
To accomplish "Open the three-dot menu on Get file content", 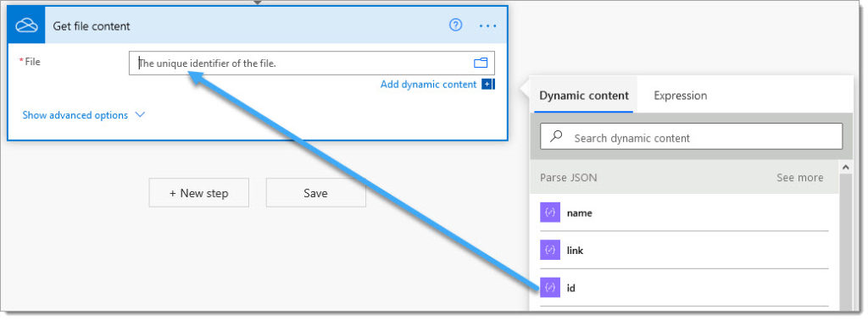I will (x=487, y=25).
